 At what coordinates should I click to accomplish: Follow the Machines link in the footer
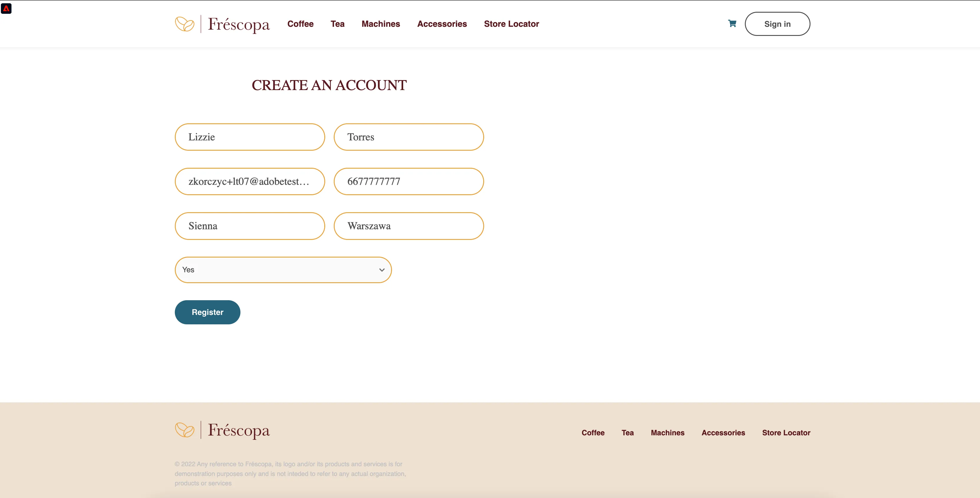click(x=667, y=433)
